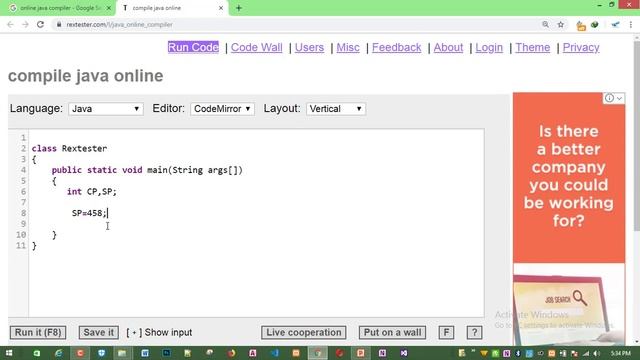Viewport: 640px width, 360px height.
Task: Click the 'Live cooperation' button
Action: pyautogui.click(x=304, y=333)
